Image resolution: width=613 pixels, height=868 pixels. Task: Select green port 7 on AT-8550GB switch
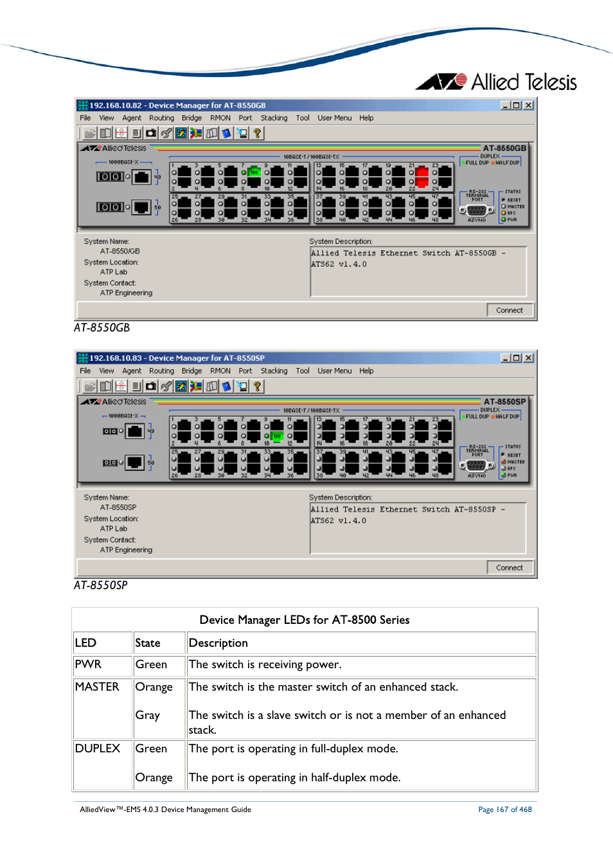coord(254,172)
